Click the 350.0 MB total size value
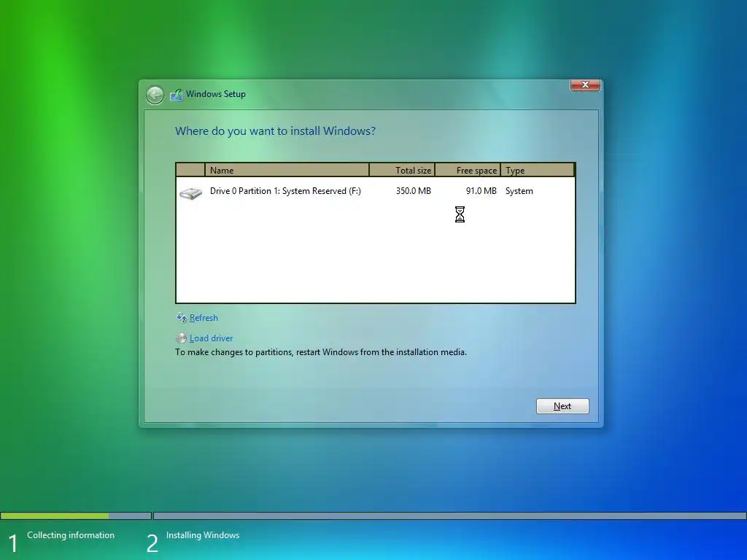 pos(414,191)
